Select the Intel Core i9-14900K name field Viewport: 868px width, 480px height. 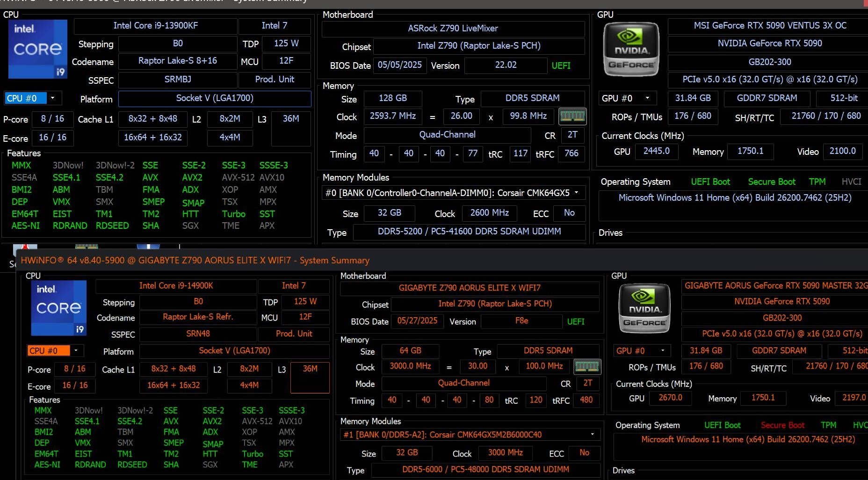pyautogui.click(x=176, y=286)
